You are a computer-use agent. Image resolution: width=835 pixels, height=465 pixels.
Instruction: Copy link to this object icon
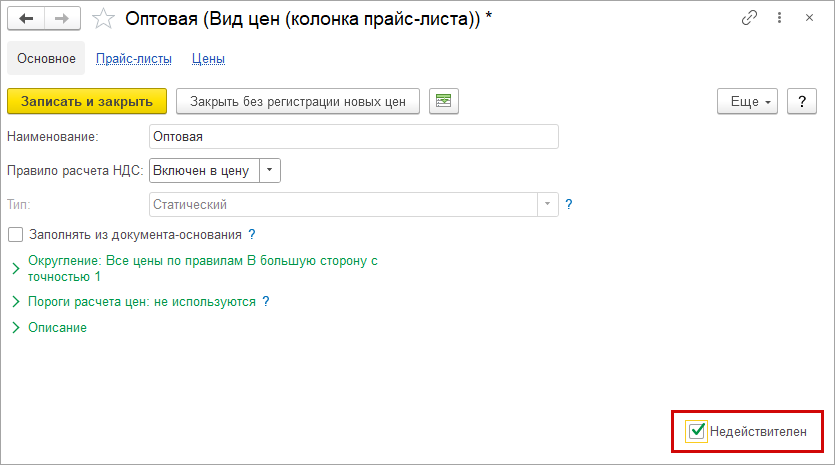749,19
